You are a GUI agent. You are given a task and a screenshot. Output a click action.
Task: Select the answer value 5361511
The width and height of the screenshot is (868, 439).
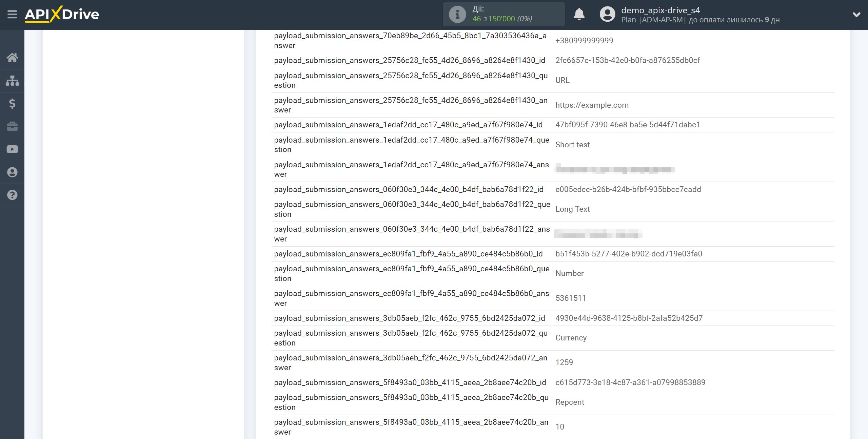[570, 298]
